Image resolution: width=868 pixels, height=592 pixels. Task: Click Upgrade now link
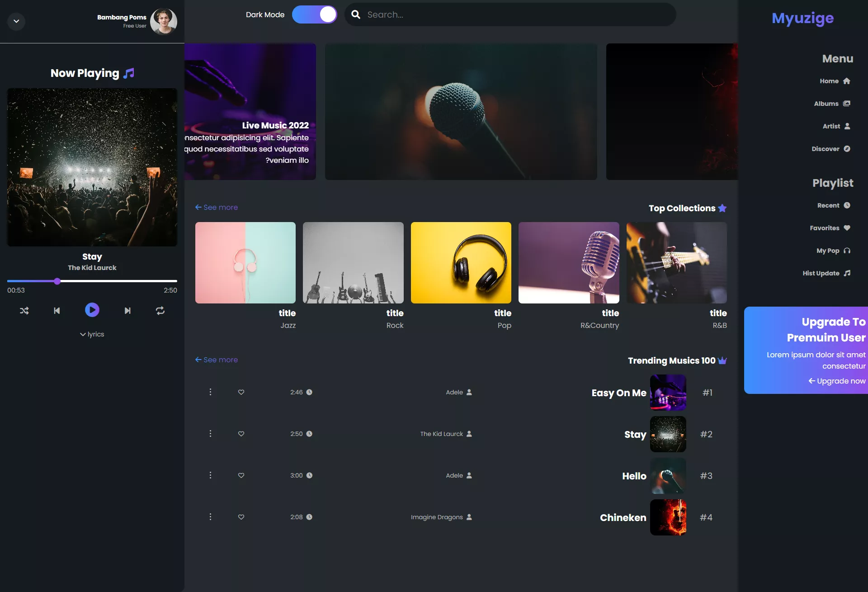pos(837,381)
